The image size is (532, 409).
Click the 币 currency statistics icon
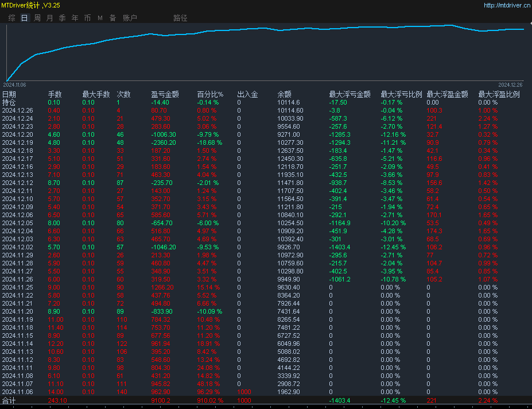coord(87,18)
